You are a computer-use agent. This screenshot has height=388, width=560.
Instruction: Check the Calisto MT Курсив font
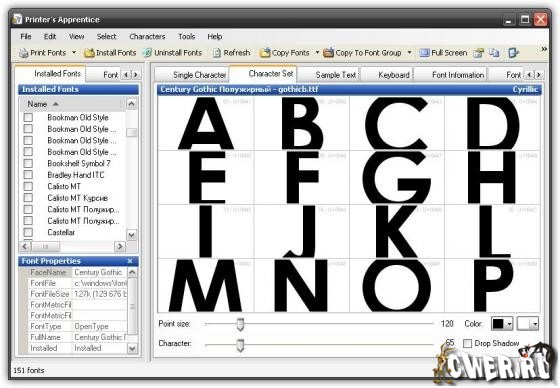(28, 198)
